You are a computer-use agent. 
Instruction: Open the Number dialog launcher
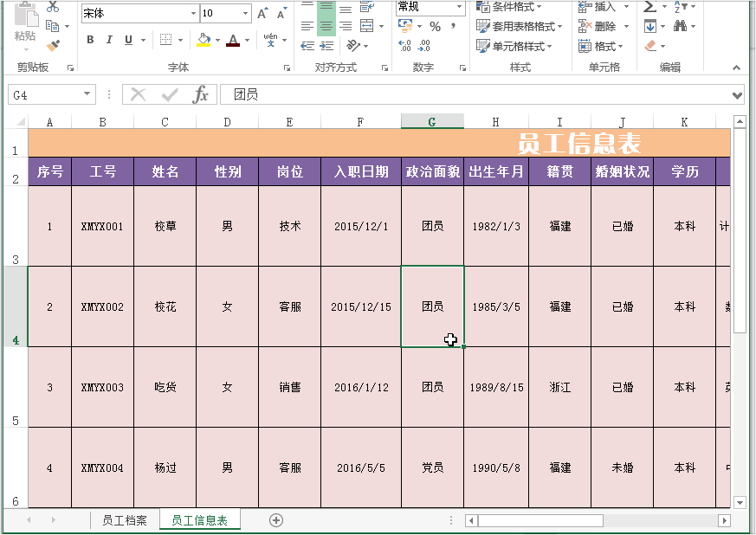[x=462, y=68]
